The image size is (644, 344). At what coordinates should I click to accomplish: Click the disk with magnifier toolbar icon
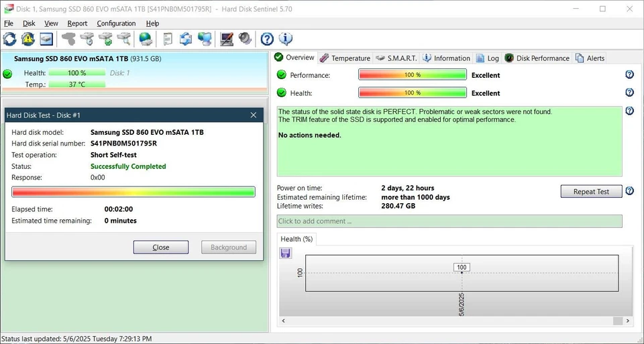coord(124,39)
